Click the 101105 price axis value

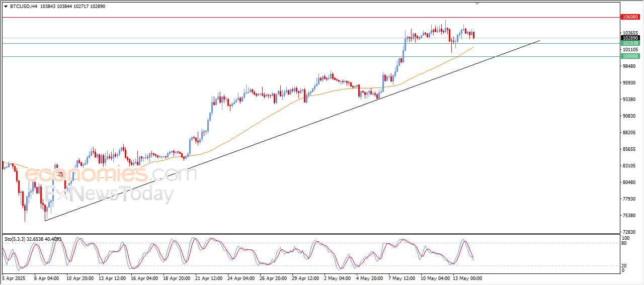(x=629, y=50)
